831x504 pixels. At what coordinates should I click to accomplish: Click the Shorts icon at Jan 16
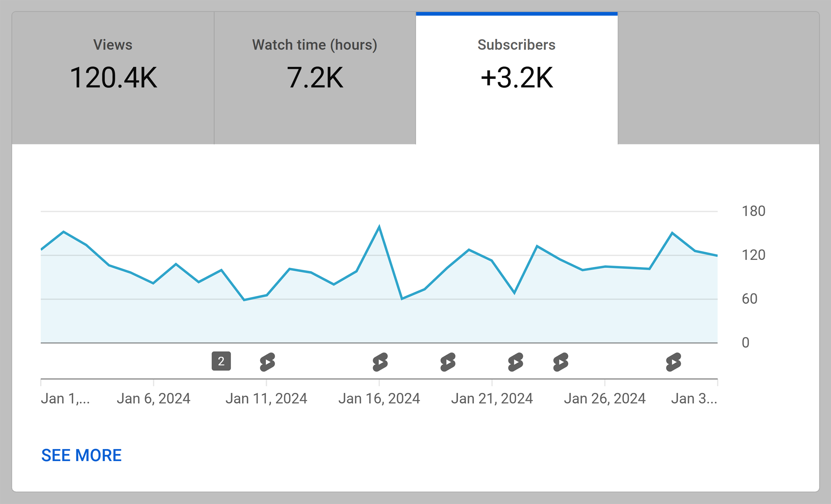tap(380, 362)
